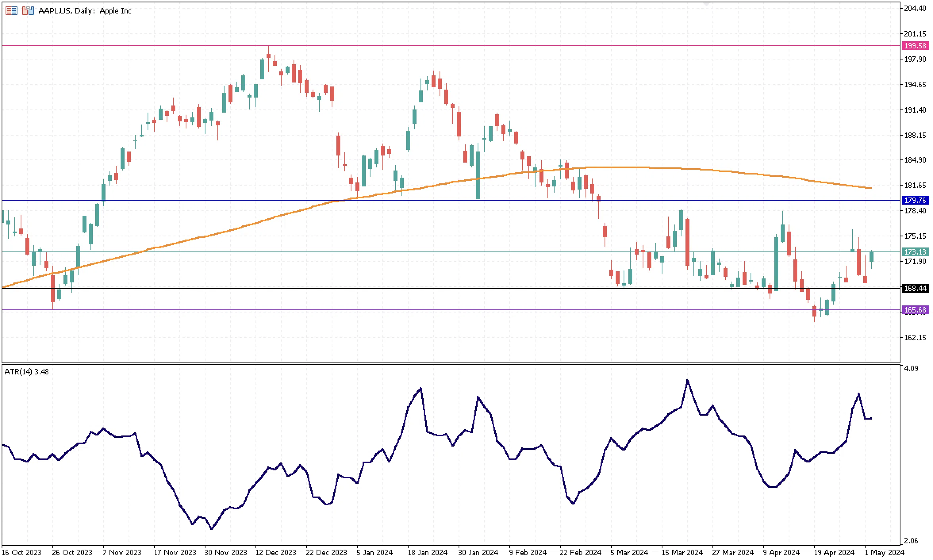Click the 16 Oct 2023 date label
This screenshot has height=560, width=933.
point(22,552)
